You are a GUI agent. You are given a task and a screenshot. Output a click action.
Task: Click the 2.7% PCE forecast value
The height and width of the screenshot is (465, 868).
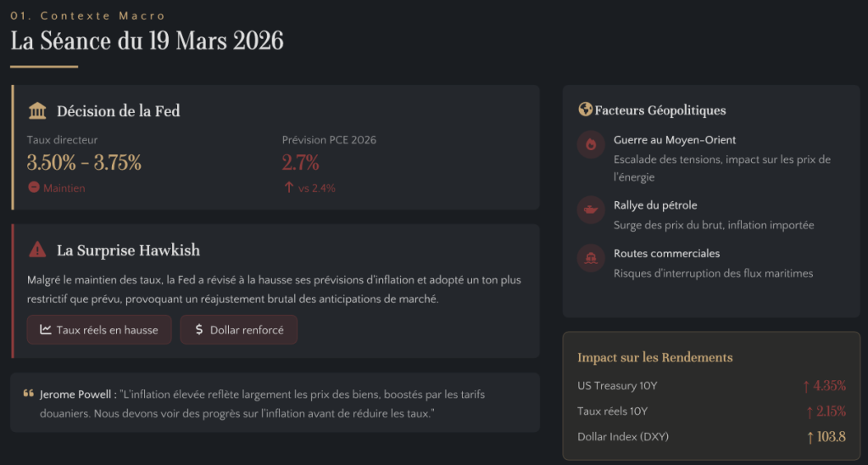300,163
